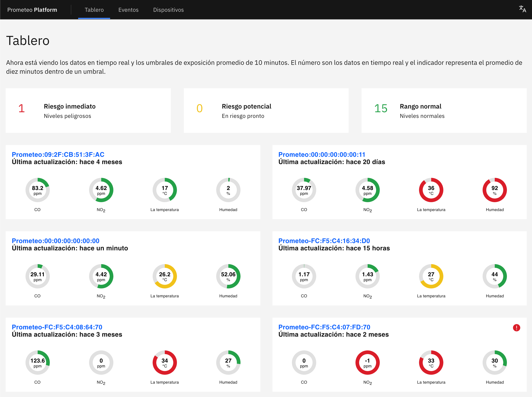Click the red number 1 risk count
Image resolution: width=532 pixels, height=397 pixels.
tap(22, 108)
